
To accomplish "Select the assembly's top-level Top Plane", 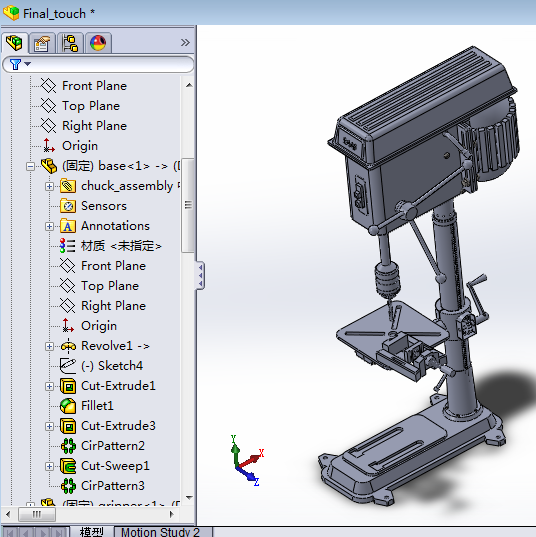I will [91, 106].
